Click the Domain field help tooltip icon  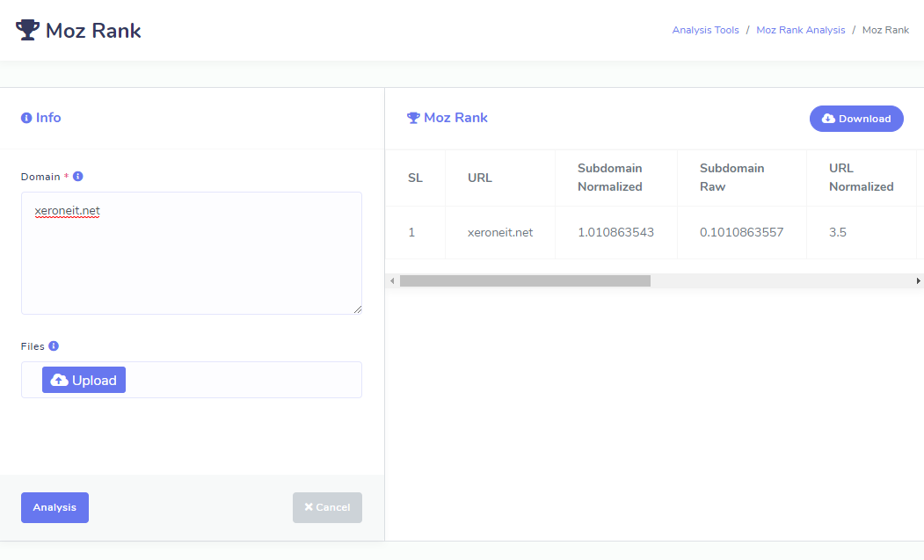click(x=78, y=177)
